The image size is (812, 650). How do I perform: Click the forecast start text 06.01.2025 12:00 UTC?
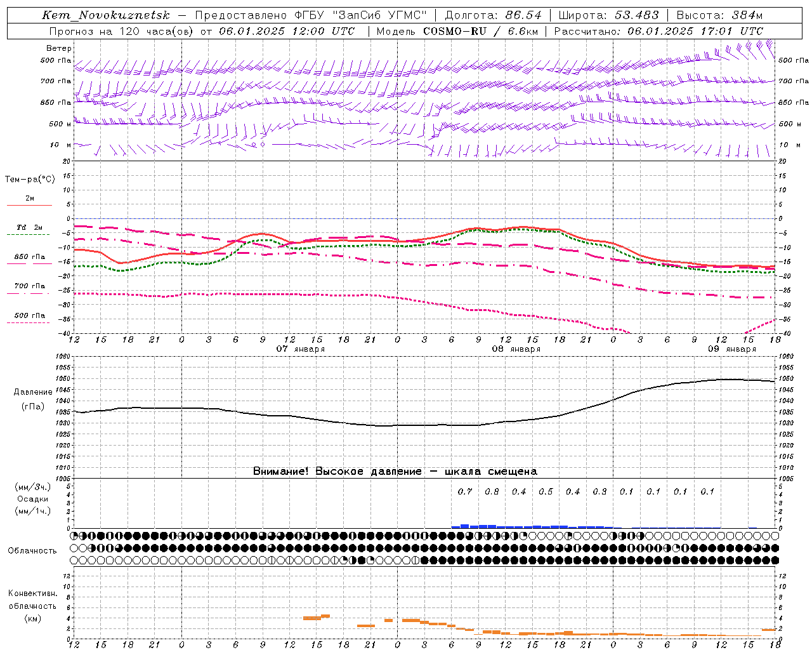click(x=287, y=31)
